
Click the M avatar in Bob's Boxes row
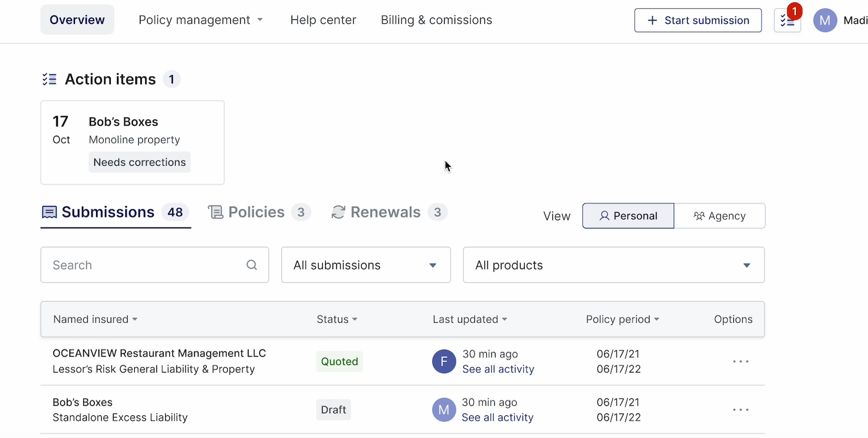coord(444,410)
